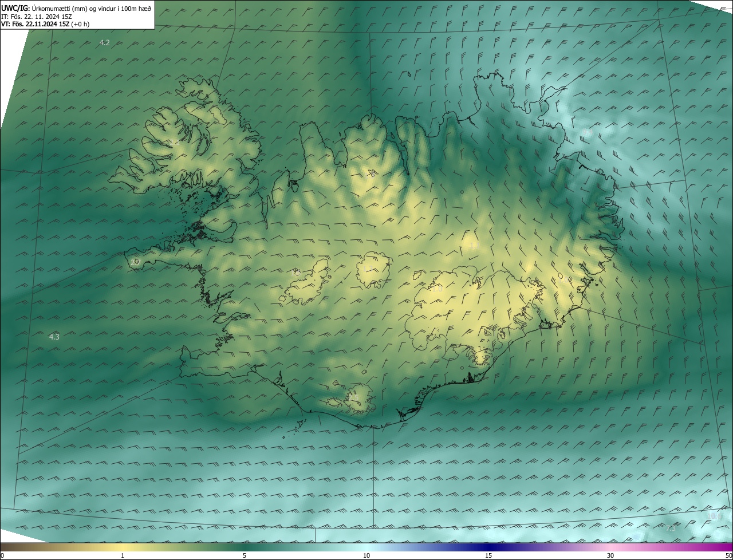Image resolution: width=733 pixels, height=560 pixels.
Task: Click the '50' tick on the color scale
Action: (x=728, y=555)
